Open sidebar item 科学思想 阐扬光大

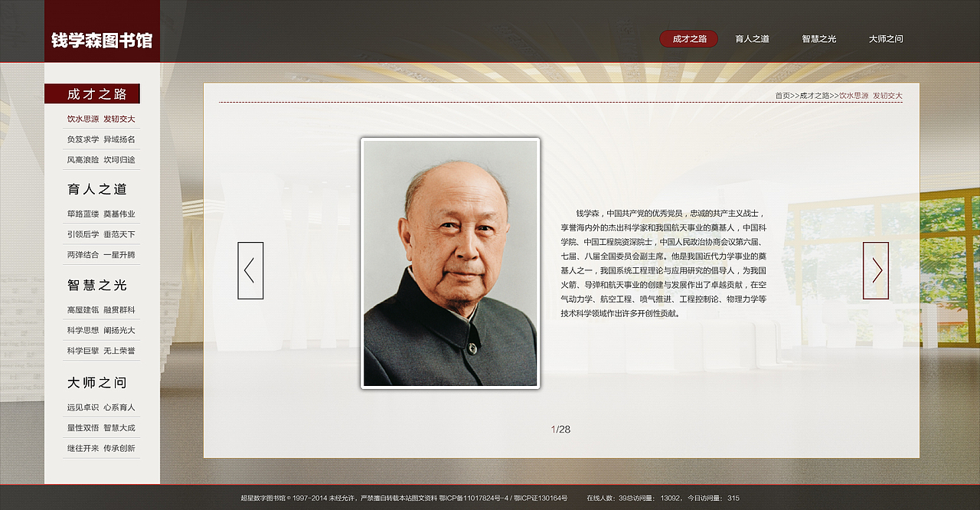(101, 330)
